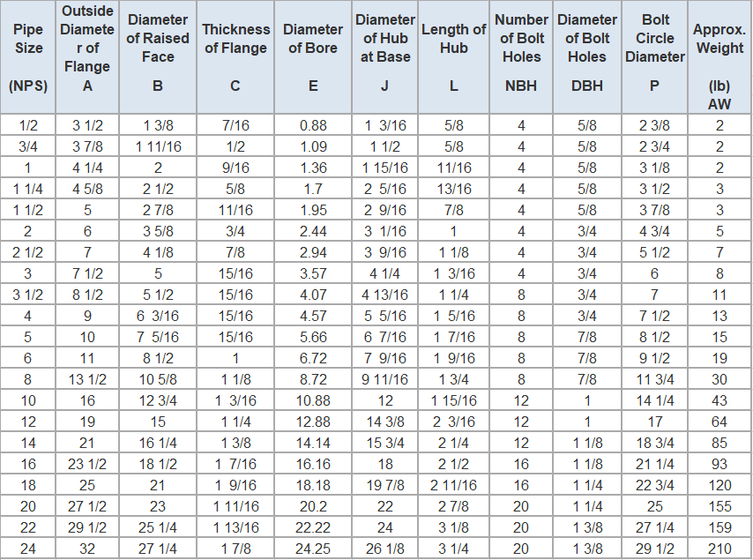Select bore diameter value 1.7
The width and height of the screenshot is (753, 560).
(313, 189)
